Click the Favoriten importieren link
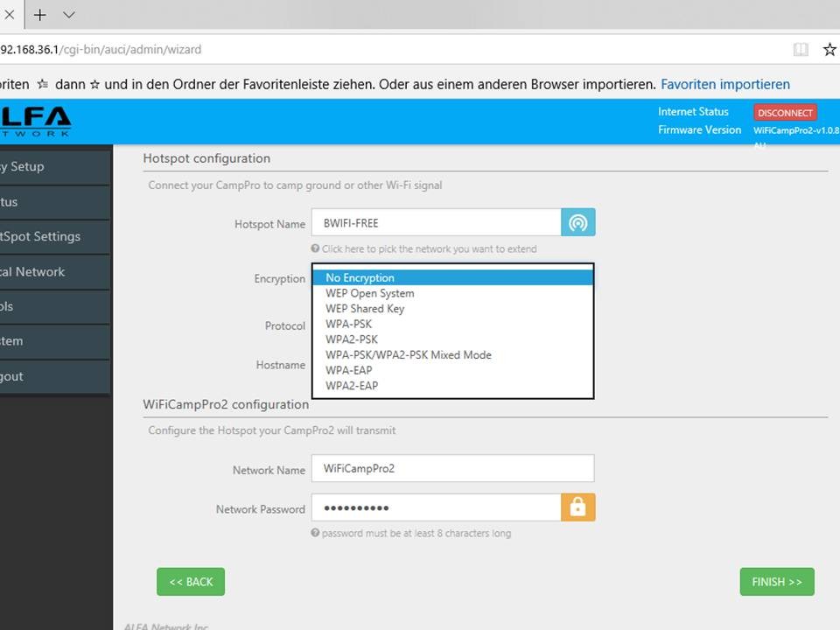840x630 pixels. pyautogui.click(x=725, y=85)
